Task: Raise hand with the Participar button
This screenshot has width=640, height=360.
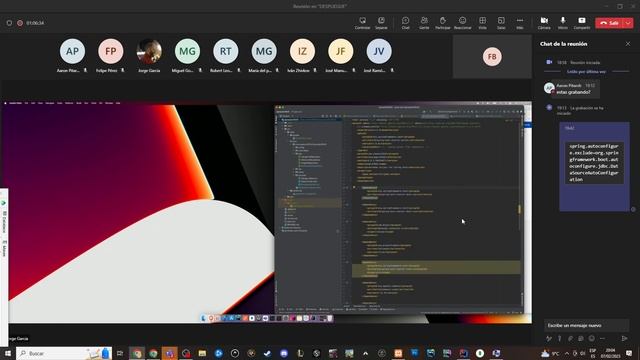Action: point(442,23)
